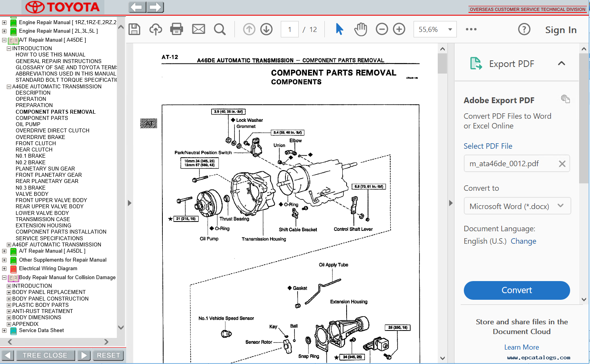Image resolution: width=590 pixels, height=364 pixels.
Task: Collapse the INTRODUCTION tree branch
Action: pyautogui.click(x=9, y=48)
